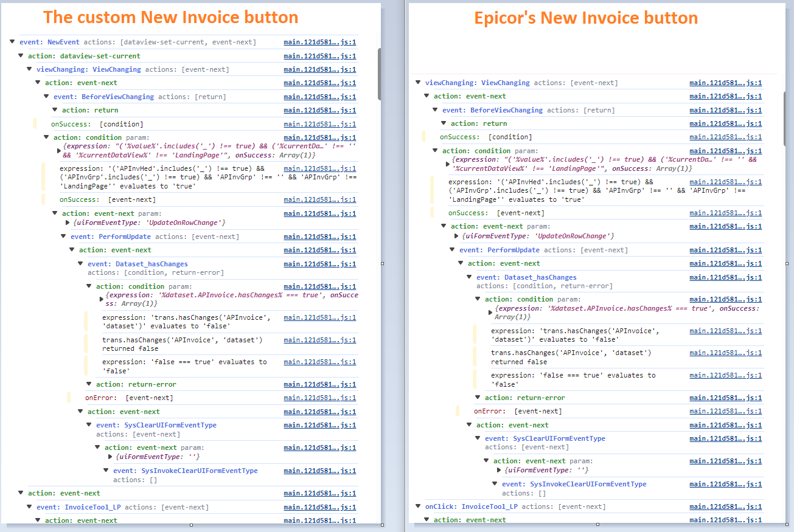Open the source link beside Epicor panel's 'event: Dataset_hasChanges'
The width and height of the screenshot is (794, 532).
726,277
